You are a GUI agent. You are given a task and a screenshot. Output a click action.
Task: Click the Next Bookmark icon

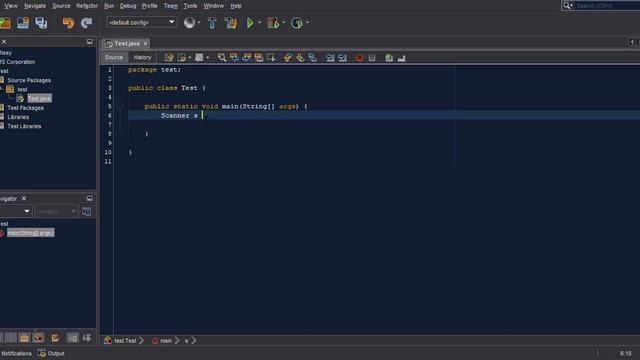300,58
